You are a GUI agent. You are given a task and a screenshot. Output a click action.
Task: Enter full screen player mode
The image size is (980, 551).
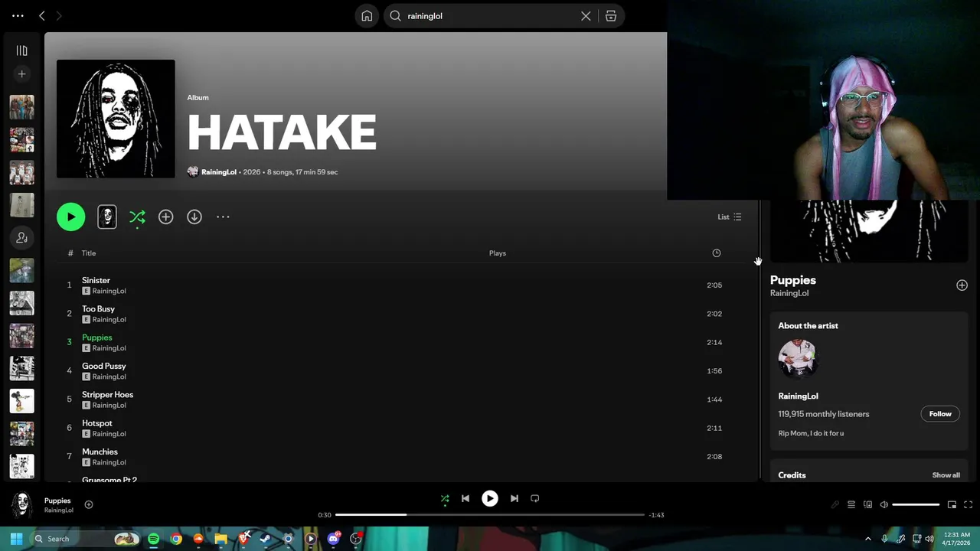tap(968, 505)
